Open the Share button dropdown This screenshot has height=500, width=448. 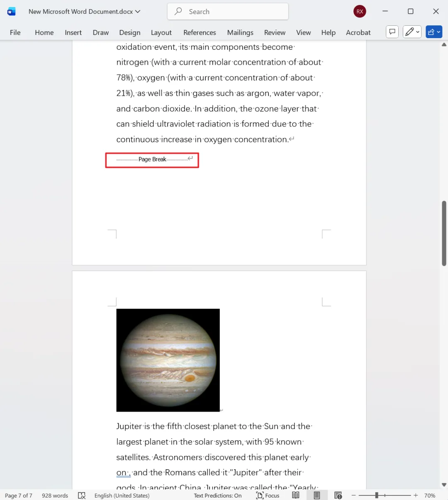tap(434, 32)
